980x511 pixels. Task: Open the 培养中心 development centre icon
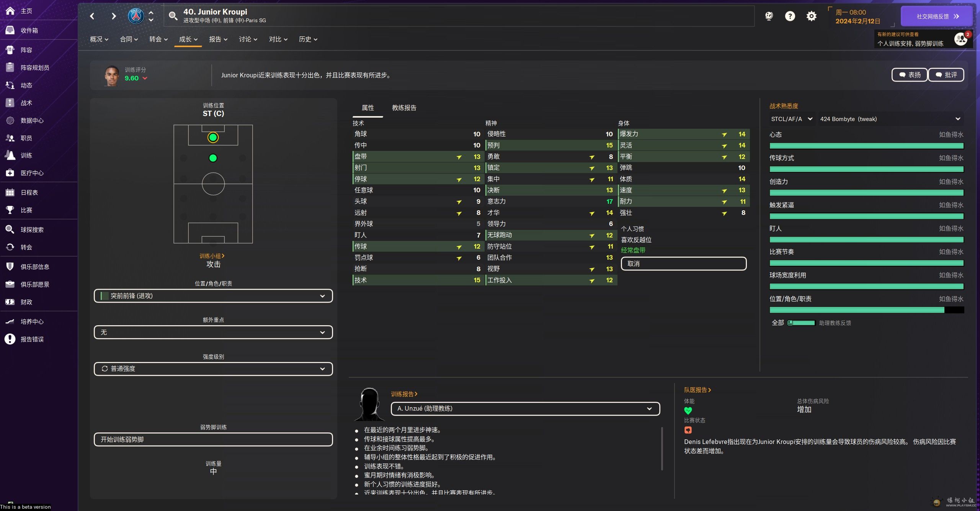coord(10,321)
